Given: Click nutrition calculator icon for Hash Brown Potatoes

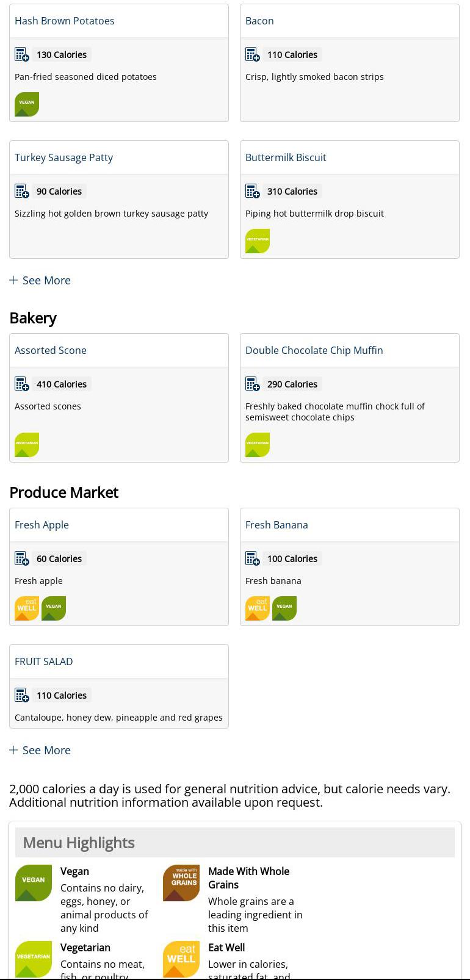Looking at the screenshot, I should 22,55.
